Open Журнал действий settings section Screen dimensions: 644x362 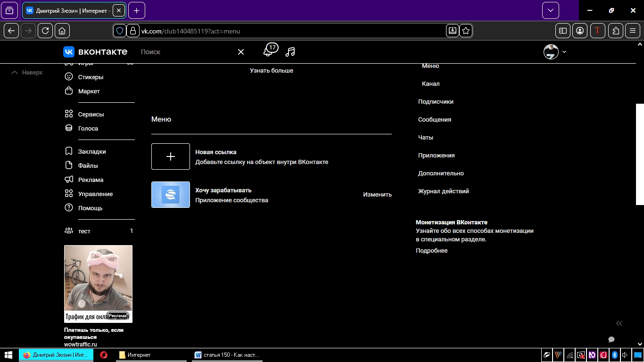[x=443, y=191]
